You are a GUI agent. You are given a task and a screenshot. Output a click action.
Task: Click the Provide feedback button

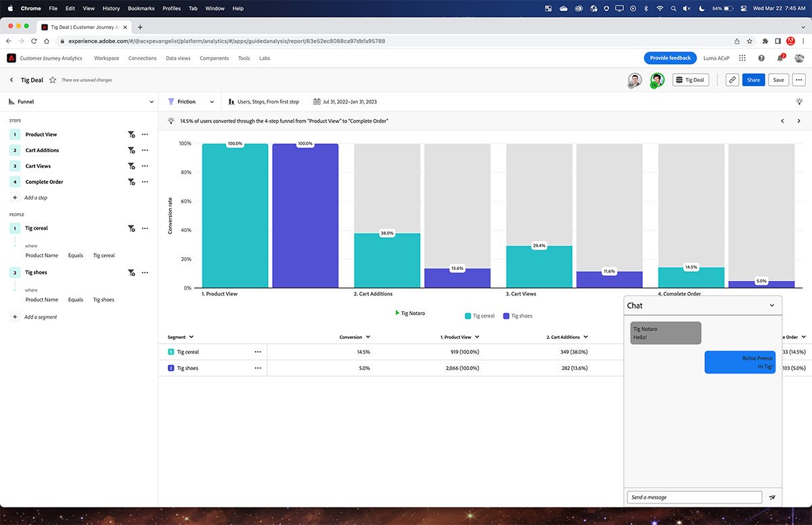tap(669, 58)
